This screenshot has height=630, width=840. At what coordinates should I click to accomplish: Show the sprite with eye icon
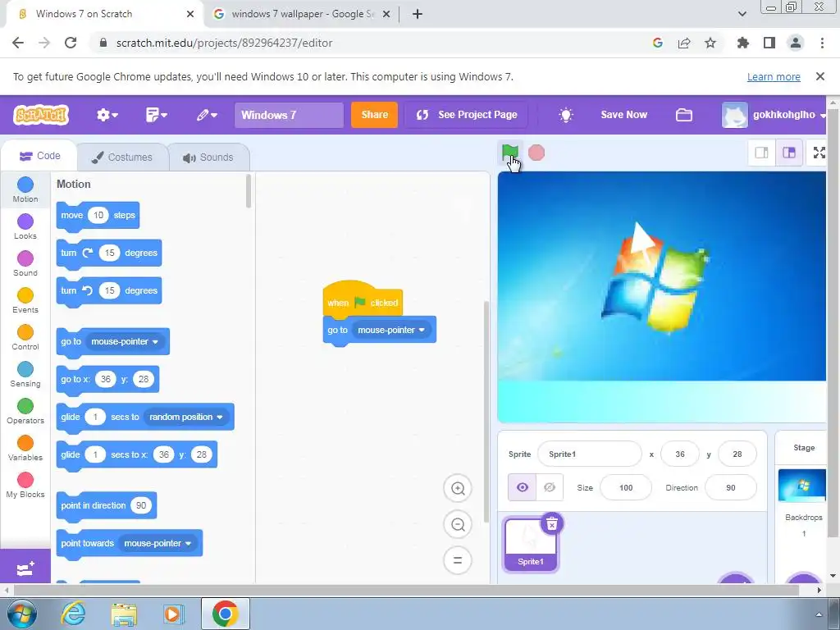(x=523, y=487)
